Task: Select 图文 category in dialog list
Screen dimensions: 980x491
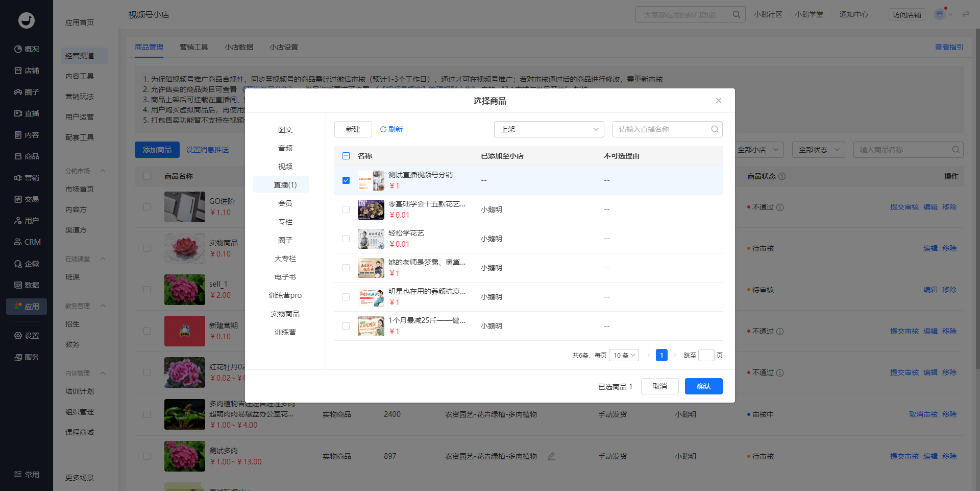Action: coord(285,130)
